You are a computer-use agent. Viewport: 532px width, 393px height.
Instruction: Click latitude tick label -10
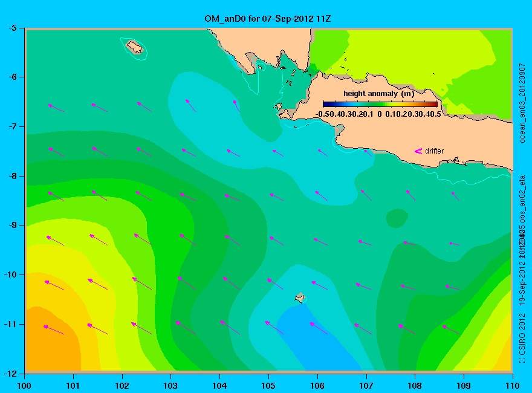(x=10, y=274)
